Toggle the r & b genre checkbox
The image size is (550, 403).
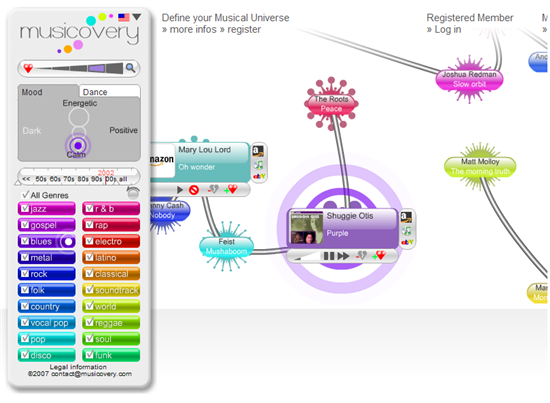pos(89,208)
